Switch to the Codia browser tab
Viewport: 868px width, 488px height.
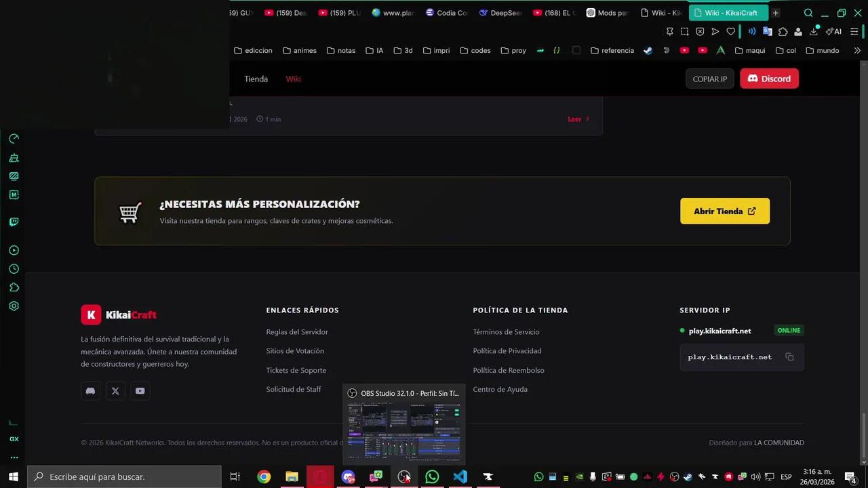[446, 13]
